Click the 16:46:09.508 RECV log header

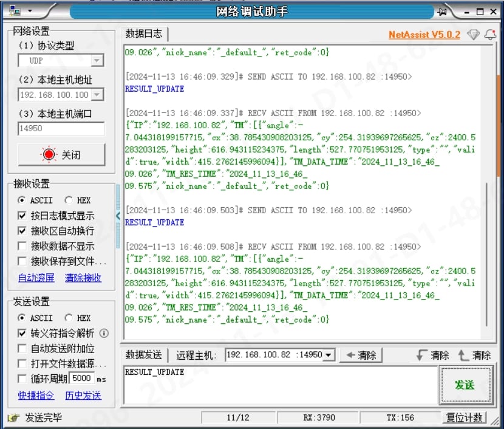click(273, 247)
